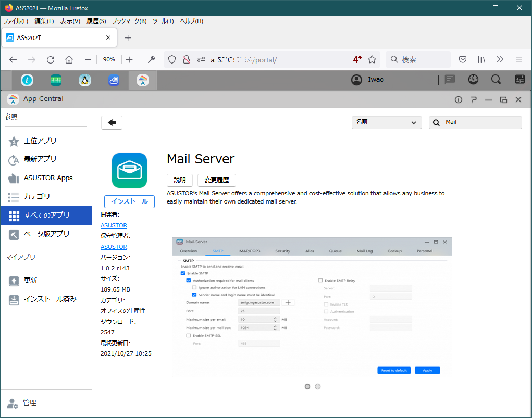Screen dimensions: 532x418
Task: Open ベータ版アプリ in sidebar
Action: (46, 234)
